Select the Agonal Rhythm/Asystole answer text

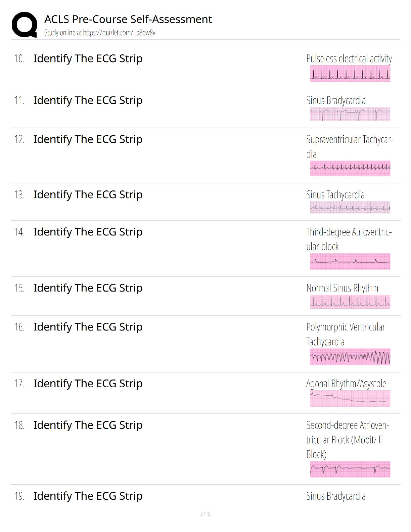(x=346, y=384)
